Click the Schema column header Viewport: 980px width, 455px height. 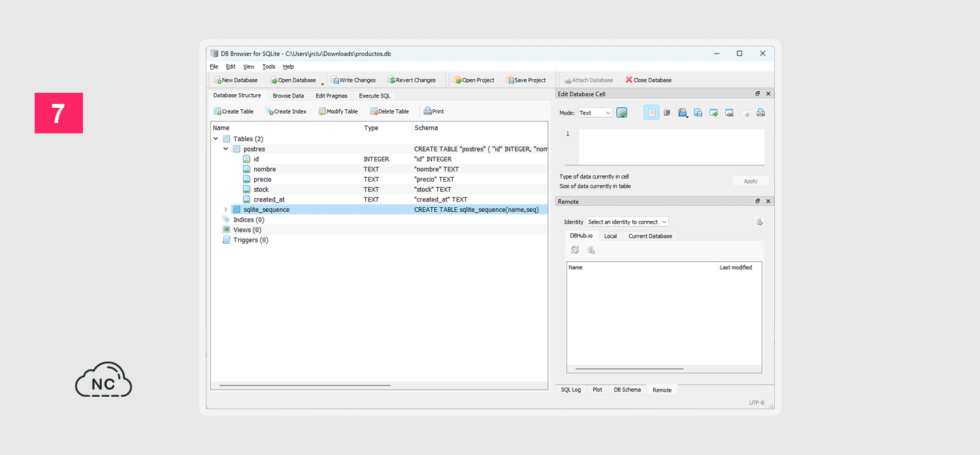[480, 128]
